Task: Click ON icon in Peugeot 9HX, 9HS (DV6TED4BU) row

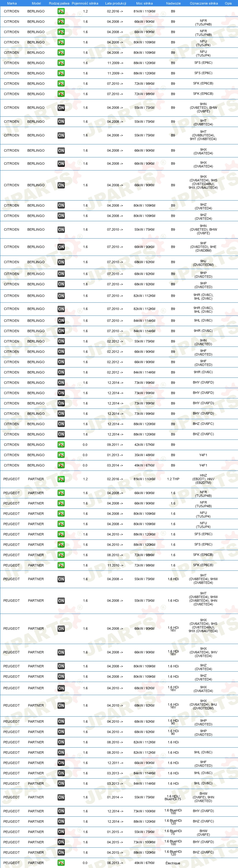Action: pyautogui.click(x=61, y=629)
